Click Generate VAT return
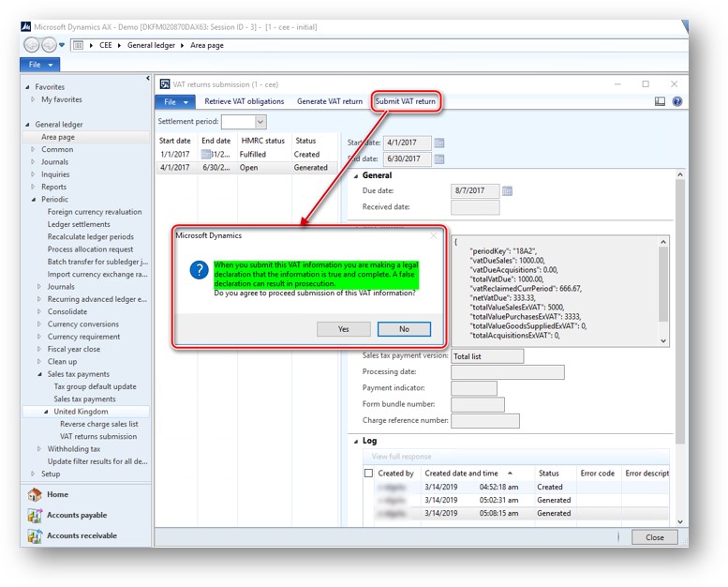 pos(330,101)
